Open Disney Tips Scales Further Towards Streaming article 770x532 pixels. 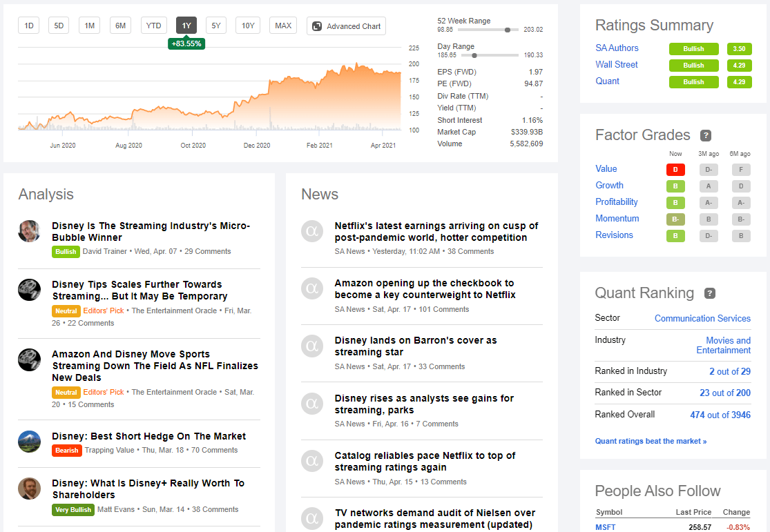[x=139, y=290]
